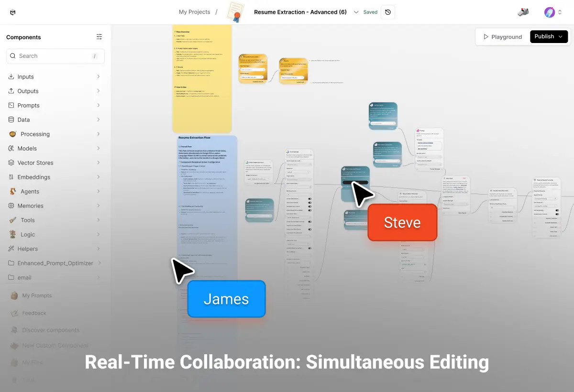Select the Inputs category icon in sidebar
The height and width of the screenshot is (392, 574).
coord(11,76)
